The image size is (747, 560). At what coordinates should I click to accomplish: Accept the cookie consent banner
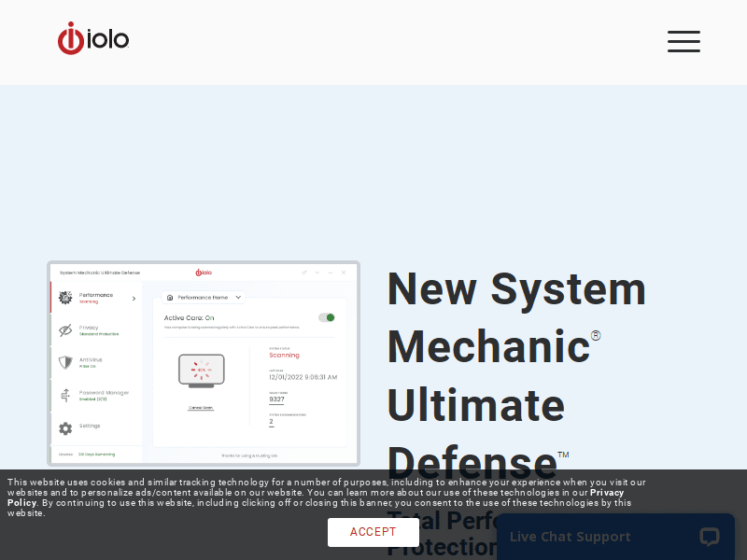[x=373, y=532]
